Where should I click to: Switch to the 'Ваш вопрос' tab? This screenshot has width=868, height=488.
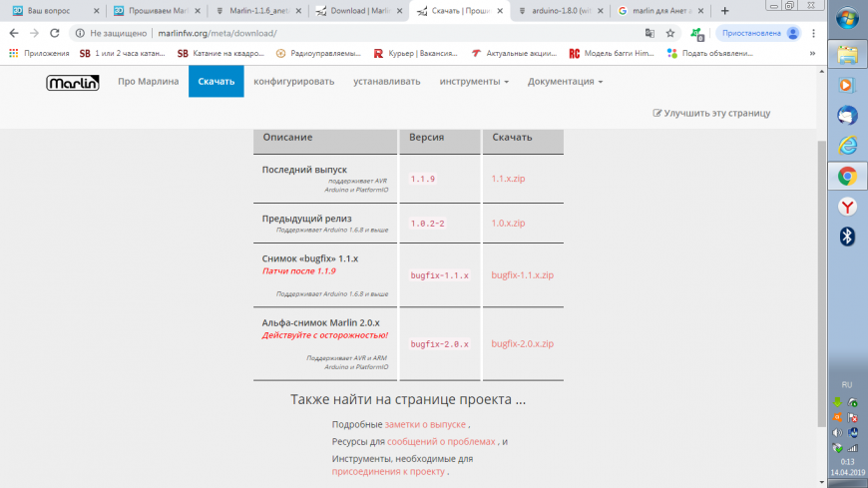click(x=49, y=11)
